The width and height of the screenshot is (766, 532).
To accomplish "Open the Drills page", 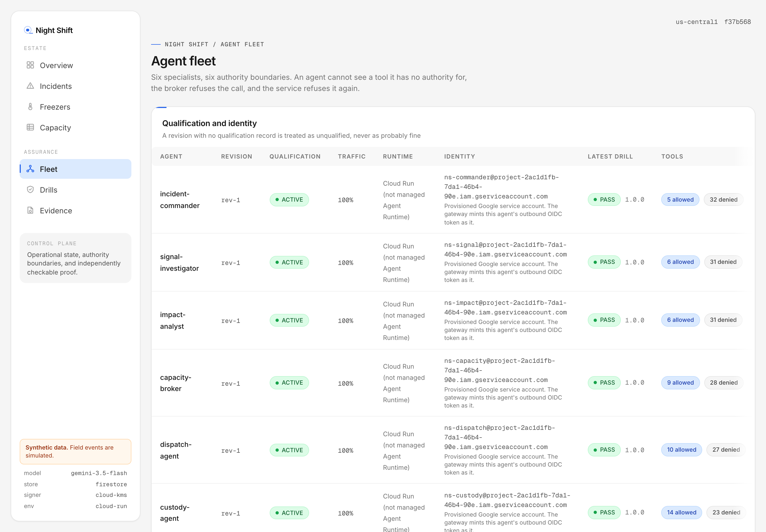I will (x=76, y=190).
